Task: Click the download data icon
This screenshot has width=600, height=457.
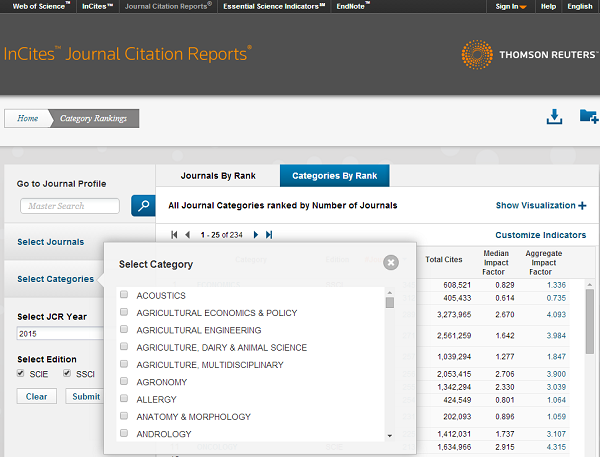Action: point(554,117)
